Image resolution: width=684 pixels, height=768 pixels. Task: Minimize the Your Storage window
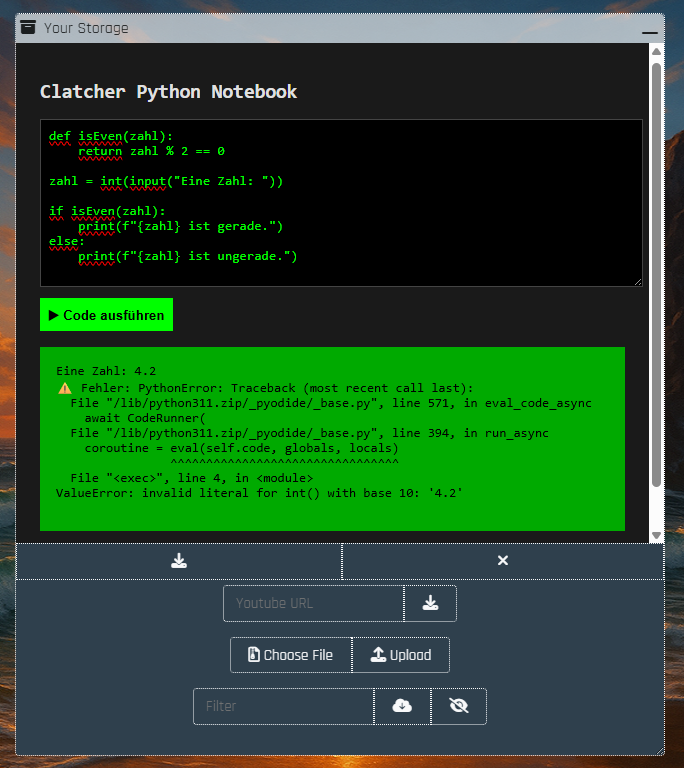pos(649,32)
